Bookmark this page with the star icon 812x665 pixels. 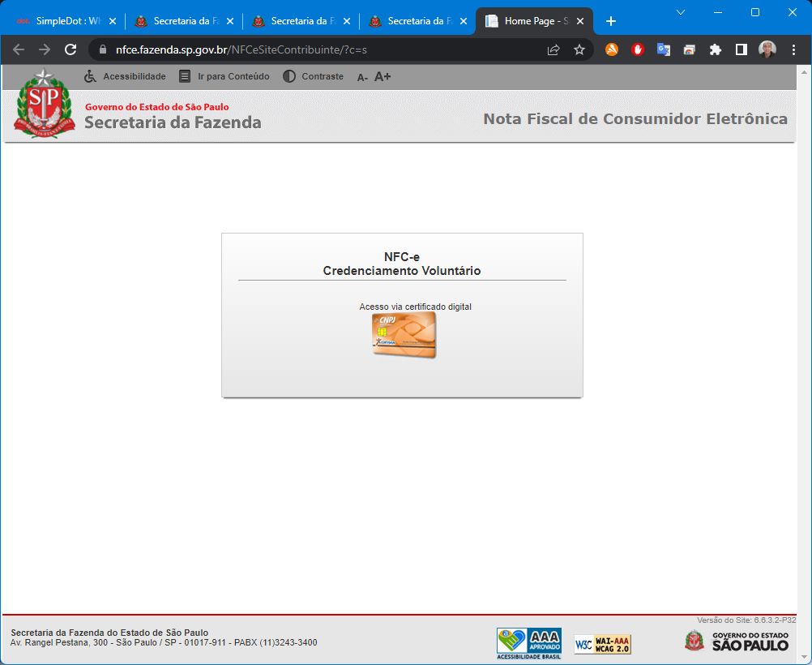tap(579, 49)
